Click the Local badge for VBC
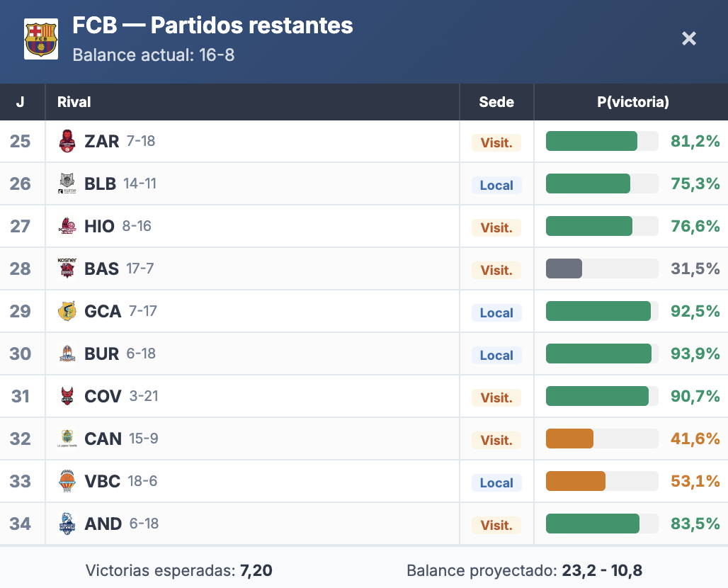Viewport: 728px width, 588px height. pyautogui.click(x=496, y=482)
